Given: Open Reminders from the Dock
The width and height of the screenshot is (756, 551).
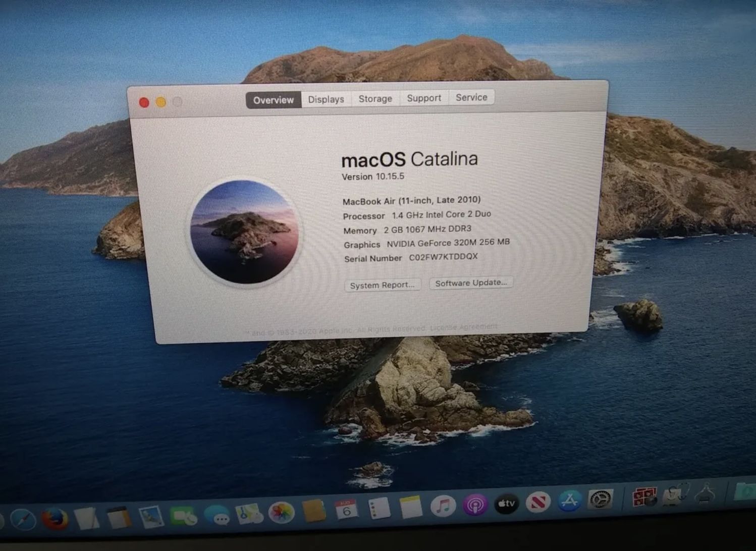Looking at the screenshot, I should 379,508.
